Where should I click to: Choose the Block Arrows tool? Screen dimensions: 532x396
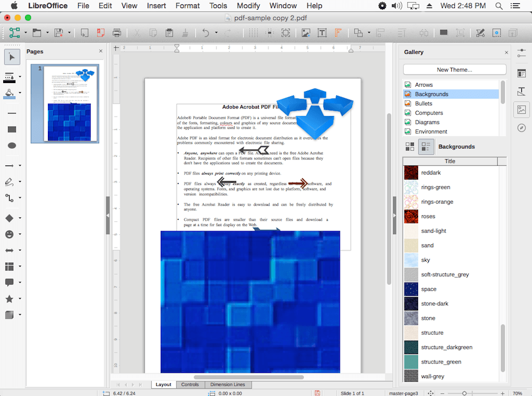click(9, 250)
